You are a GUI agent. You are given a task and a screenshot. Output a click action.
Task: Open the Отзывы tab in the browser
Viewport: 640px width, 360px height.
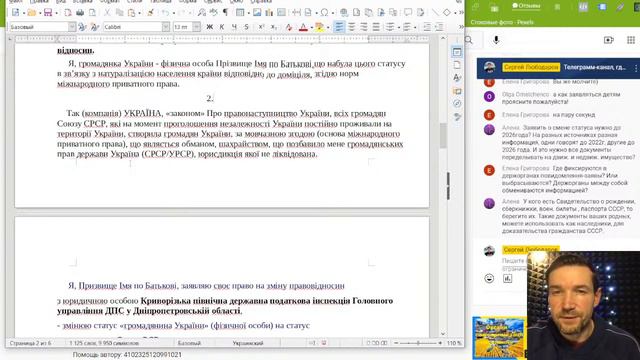(526, 6)
